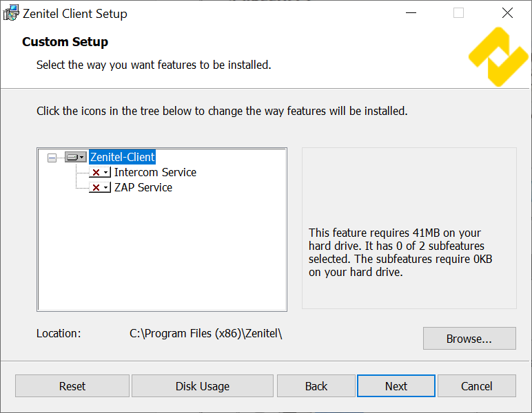Click the yellow Zenitel logo
Image resolution: width=532 pixels, height=413 pixels.
[x=498, y=57]
